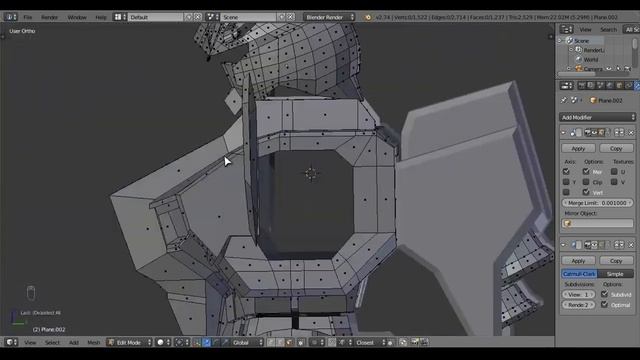The width and height of the screenshot is (640, 360).
Task: Toggle Camera visibility eye in outliner
Action: (609, 69)
